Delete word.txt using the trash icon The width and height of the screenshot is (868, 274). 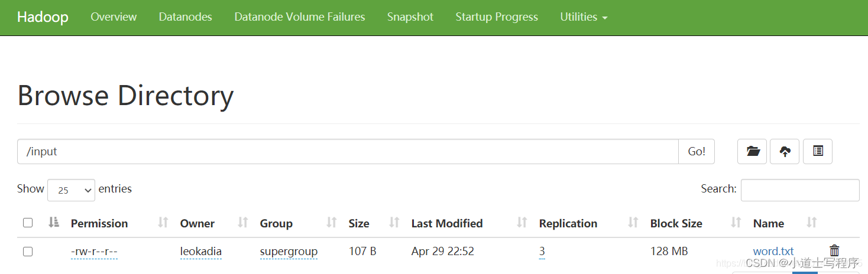pyautogui.click(x=834, y=251)
